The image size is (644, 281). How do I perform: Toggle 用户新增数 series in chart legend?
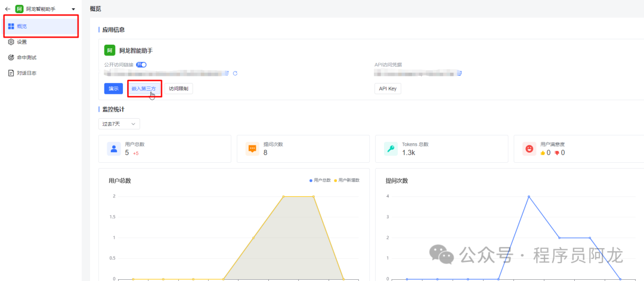tap(348, 180)
